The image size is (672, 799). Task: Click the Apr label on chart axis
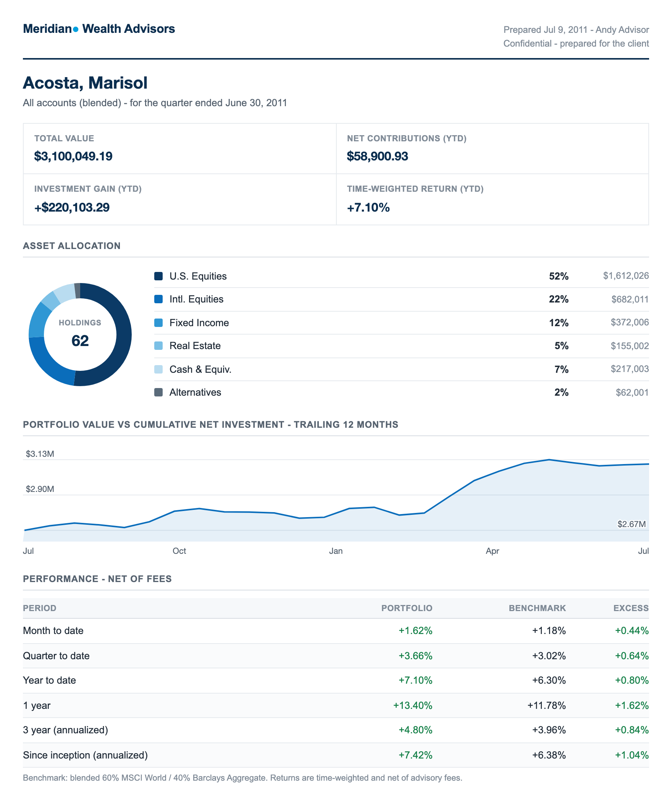493,551
